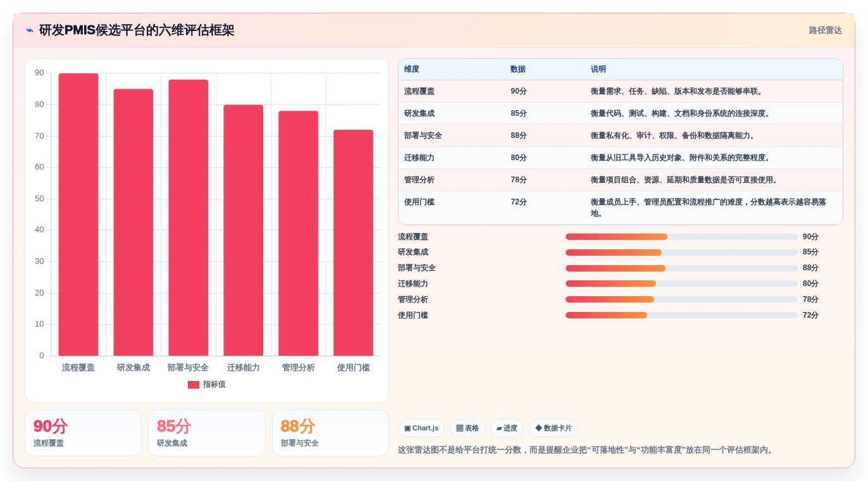This screenshot has height=481, width=868.
Task: Select the 研发集成 table row cell
Action: pyautogui.click(x=419, y=113)
